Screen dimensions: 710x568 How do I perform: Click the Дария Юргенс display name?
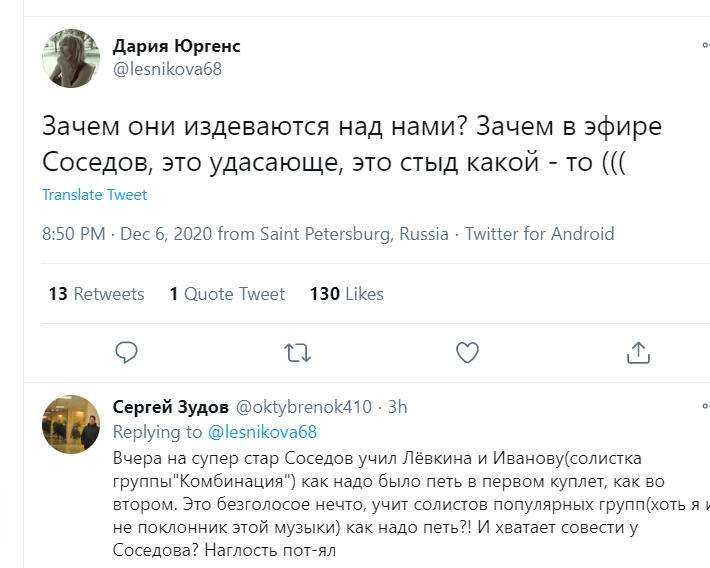click(177, 46)
